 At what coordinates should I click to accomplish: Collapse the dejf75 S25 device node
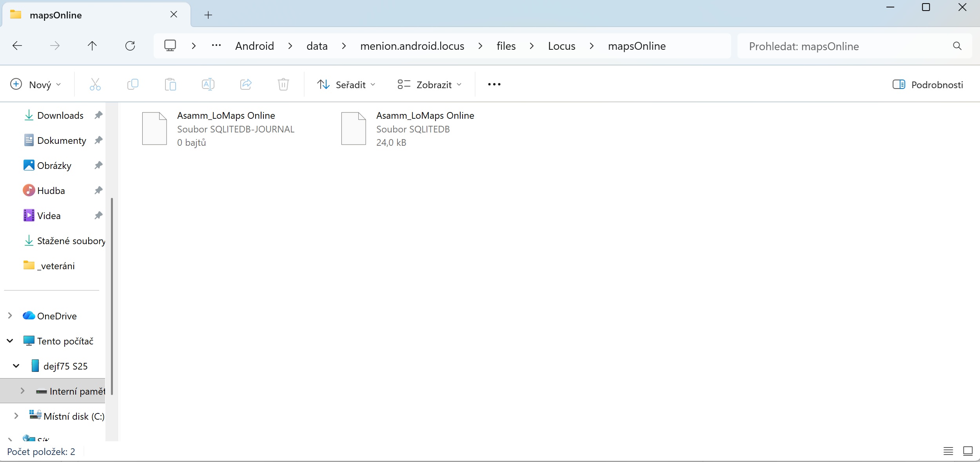click(16, 366)
